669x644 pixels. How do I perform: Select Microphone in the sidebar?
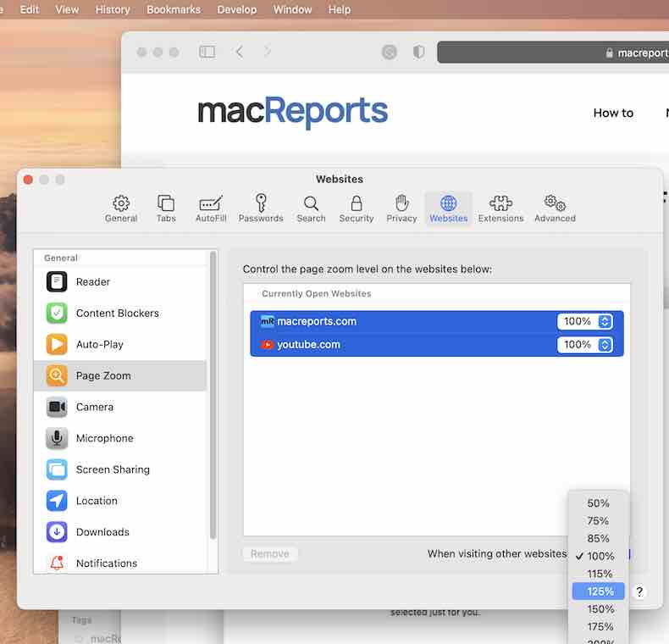click(120, 438)
